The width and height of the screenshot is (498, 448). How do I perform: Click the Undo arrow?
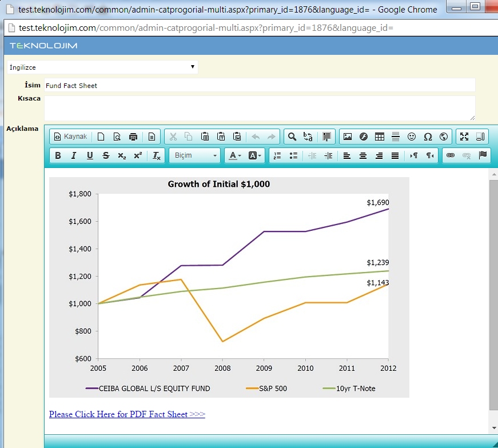tap(256, 137)
